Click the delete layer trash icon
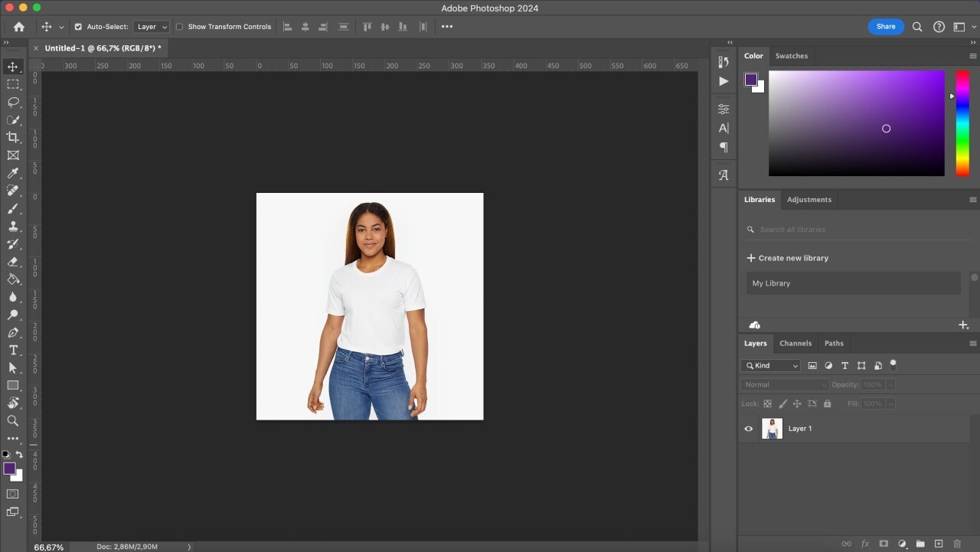 pos(957,544)
